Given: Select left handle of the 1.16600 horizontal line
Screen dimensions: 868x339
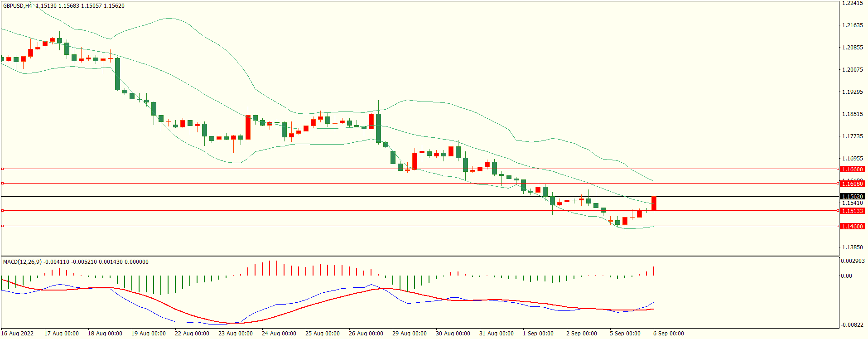Looking at the screenshot, I should coord(2,169).
